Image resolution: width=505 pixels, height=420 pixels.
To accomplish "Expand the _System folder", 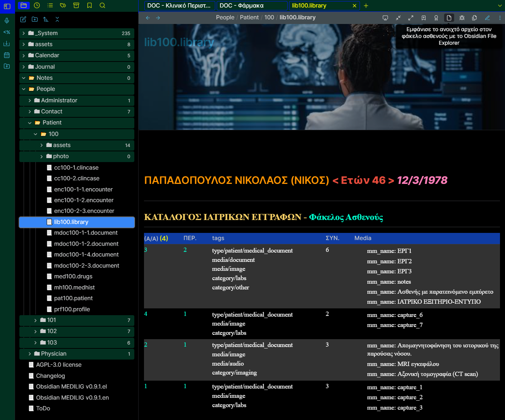I will (x=77, y=33).
